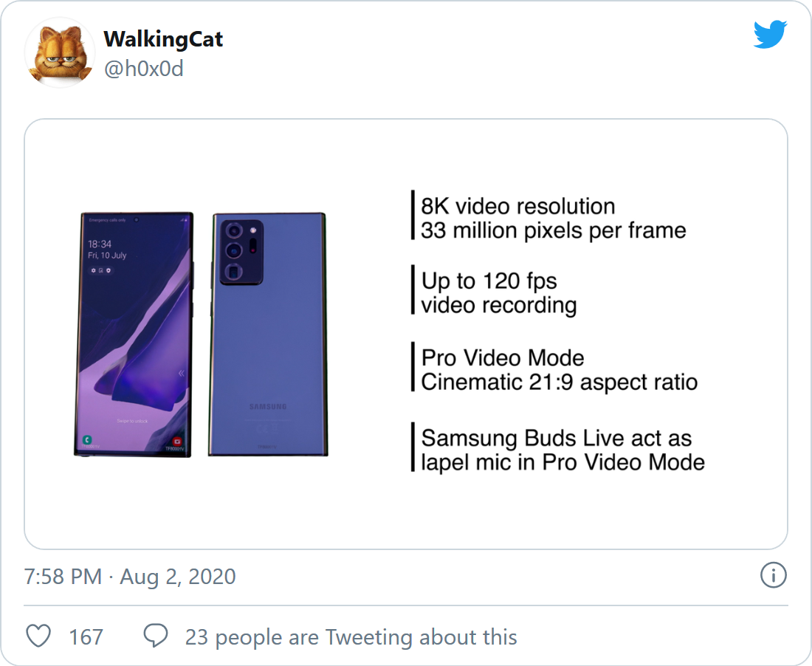
Task: Open the WalkingCat profile name
Action: point(163,39)
